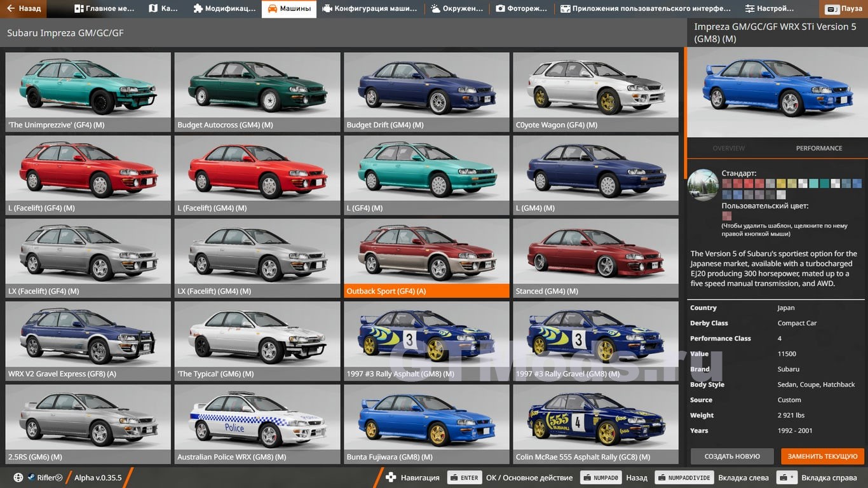Click the Value 11500 entry
868x488 pixels.
tap(777, 354)
